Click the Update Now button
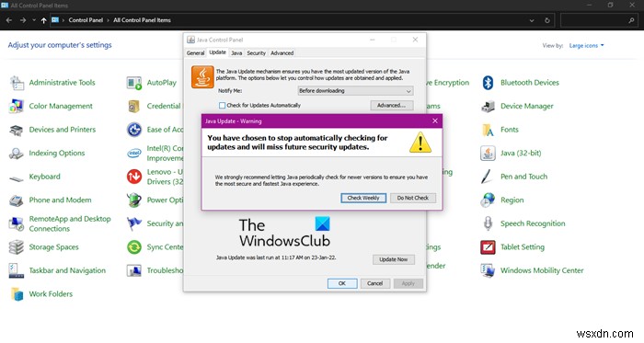This screenshot has height=343, width=644. coord(394,259)
